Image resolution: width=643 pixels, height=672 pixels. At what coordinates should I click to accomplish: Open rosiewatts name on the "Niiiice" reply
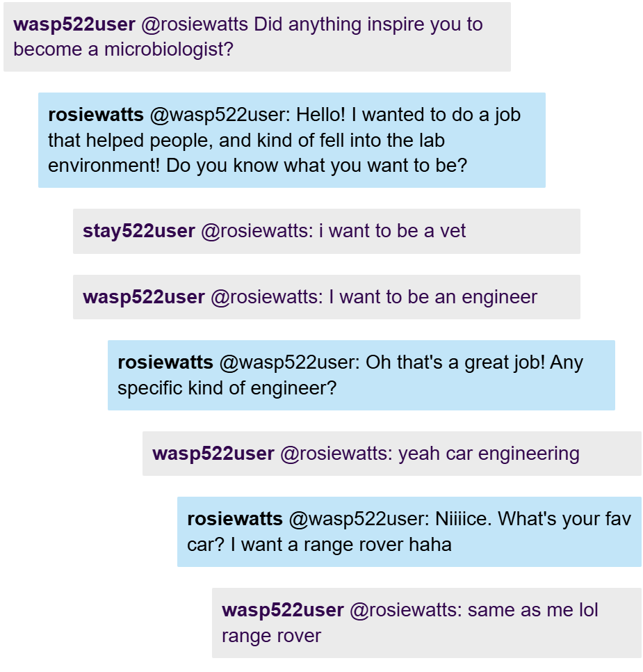click(235, 519)
